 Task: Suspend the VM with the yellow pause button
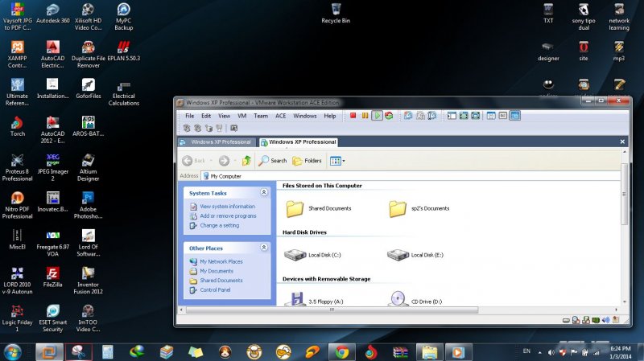365,116
